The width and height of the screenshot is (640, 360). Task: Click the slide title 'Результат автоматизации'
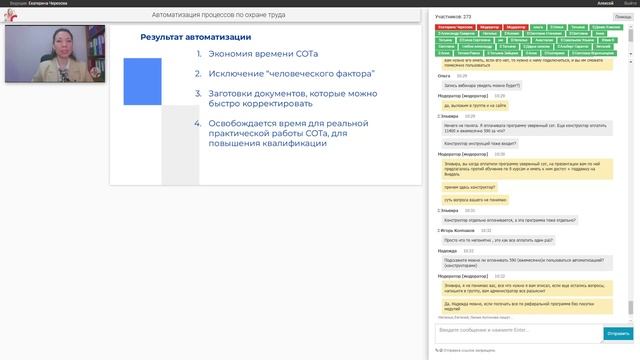point(196,37)
